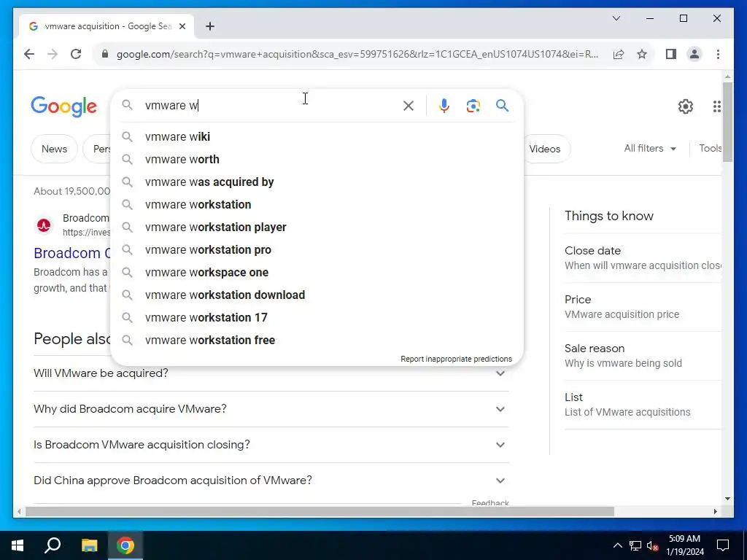Bookmark this page with the star icon

pyautogui.click(x=642, y=54)
